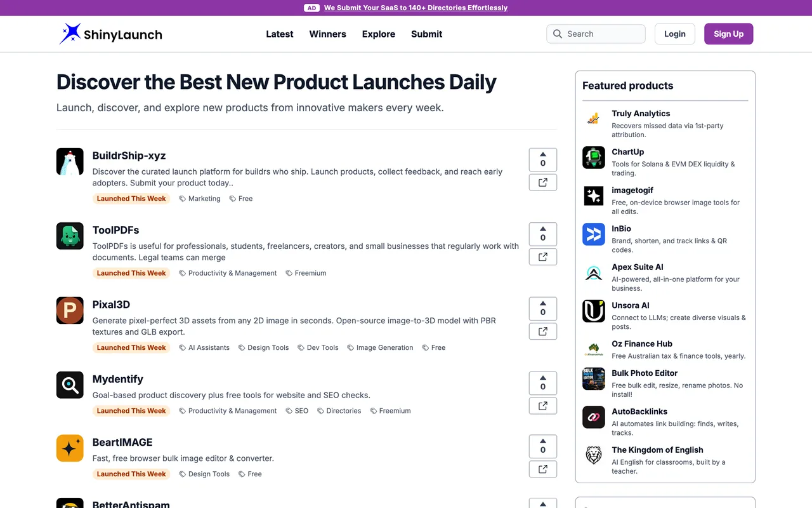Viewport: 812px width, 508px height.
Task: Select the Dev Tools tag on Pixal3D
Action: (318, 348)
